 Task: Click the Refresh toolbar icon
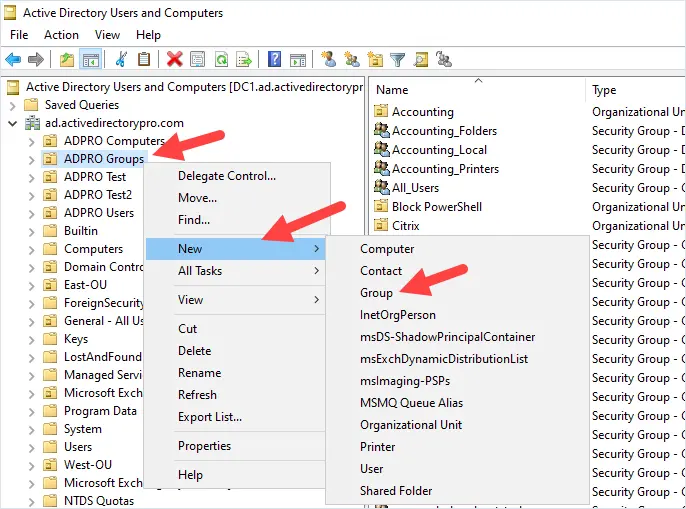(221, 59)
